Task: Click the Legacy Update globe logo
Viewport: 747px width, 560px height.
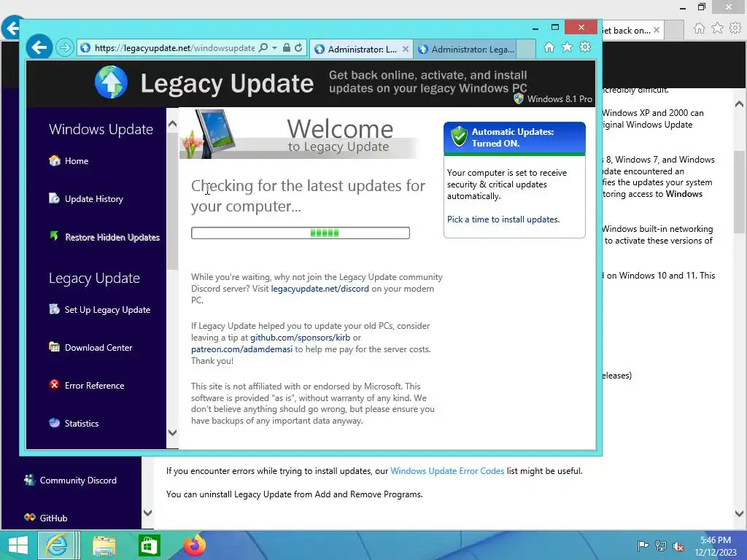Action: pos(111,82)
